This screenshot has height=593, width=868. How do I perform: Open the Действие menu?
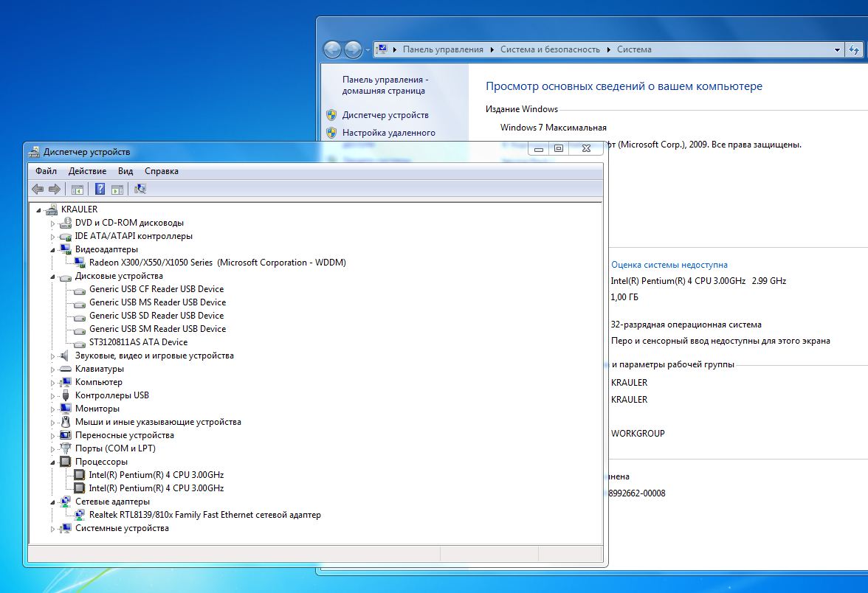pyautogui.click(x=87, y=171)
